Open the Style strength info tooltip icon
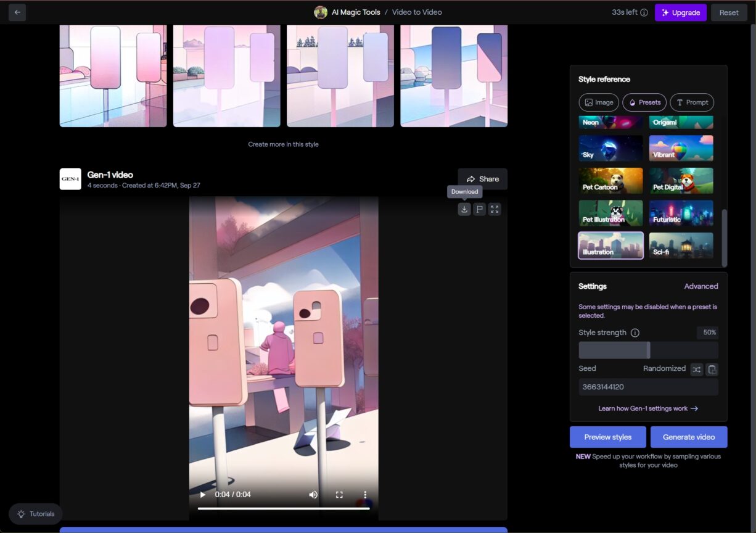Screen dimensions: 756x533 click(635, 333)
